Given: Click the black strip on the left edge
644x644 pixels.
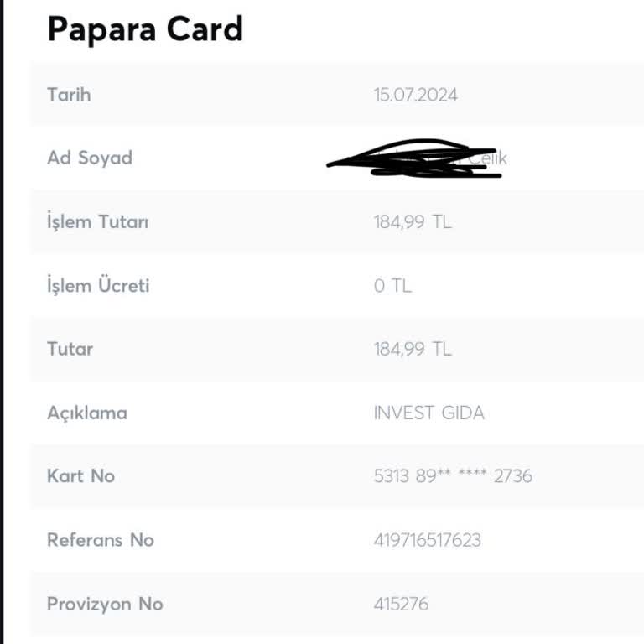Looking at the screenshot, I should coord(2,322).
